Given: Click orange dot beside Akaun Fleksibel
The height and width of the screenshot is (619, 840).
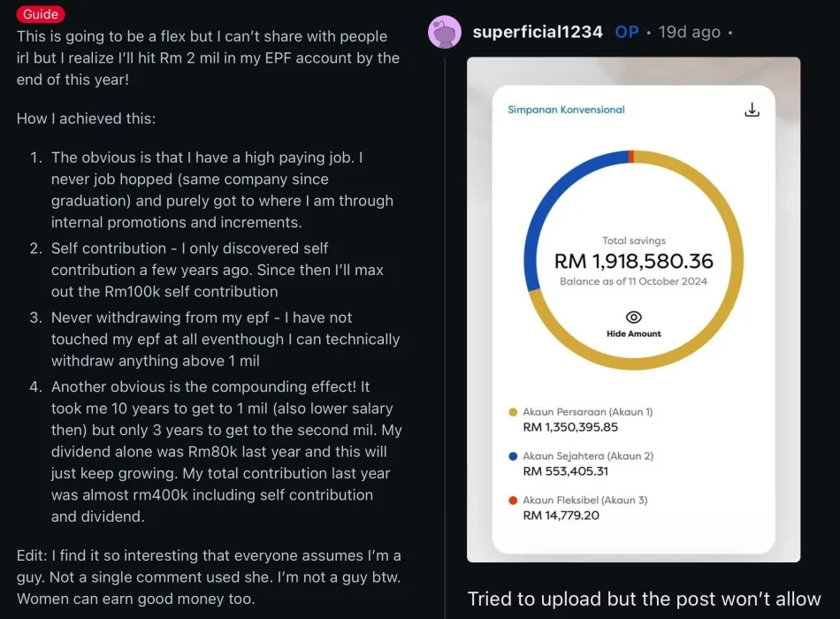Looking at the screenshot, I should [x=513, y=501].
